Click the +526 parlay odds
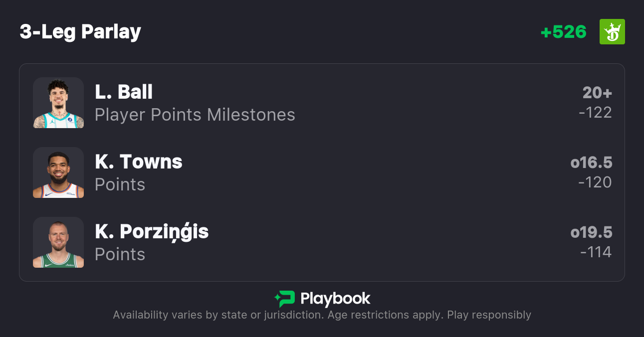This screenshot has height=337, width=644. click(x=563, y=32)
